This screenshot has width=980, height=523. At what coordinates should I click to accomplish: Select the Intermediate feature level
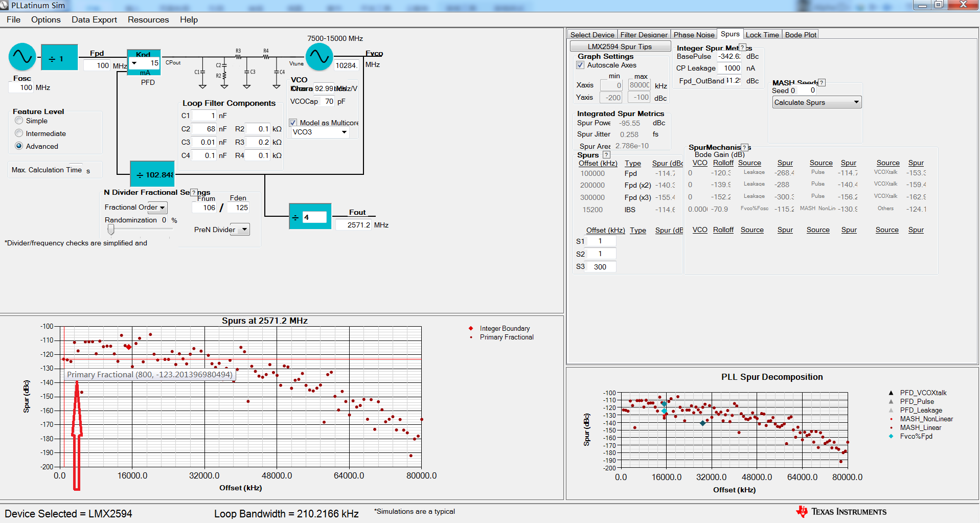click(x=19, y=133)
